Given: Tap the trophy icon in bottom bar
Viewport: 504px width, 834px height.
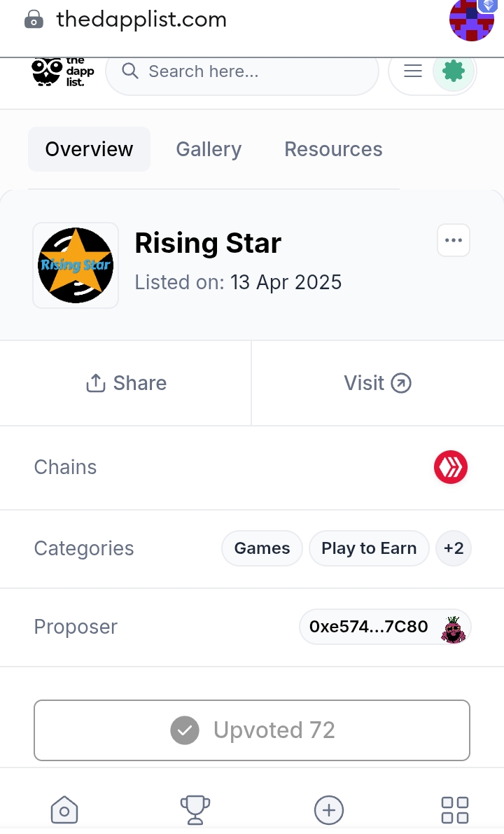Looking at the screenshot, I should point(195,809).
